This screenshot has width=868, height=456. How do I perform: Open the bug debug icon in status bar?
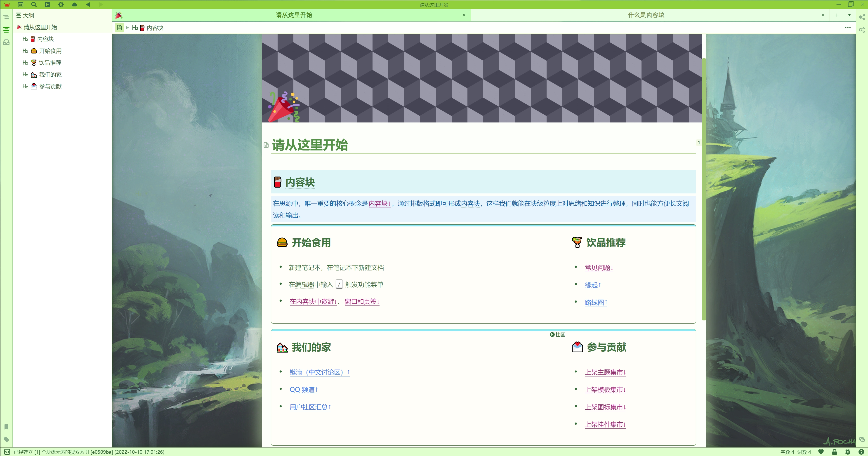[848, 452]
